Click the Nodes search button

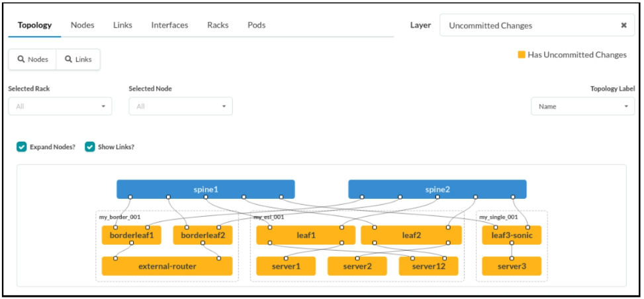(32, 60)
